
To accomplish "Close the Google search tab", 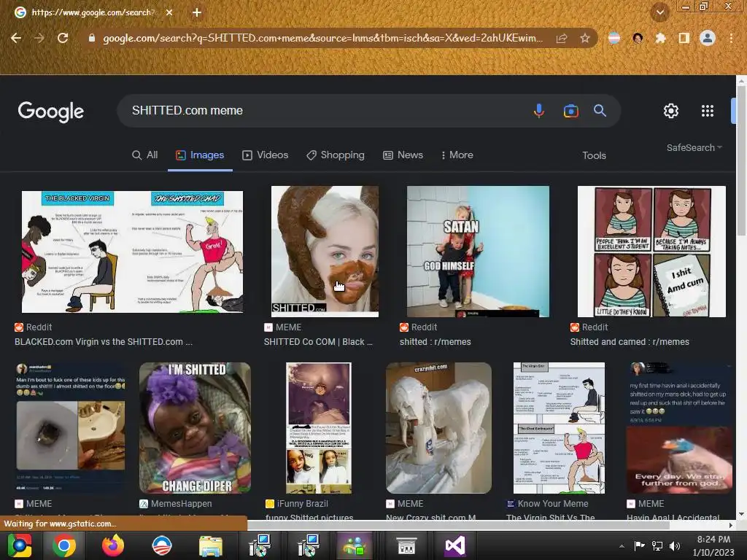I will point(169,12).
